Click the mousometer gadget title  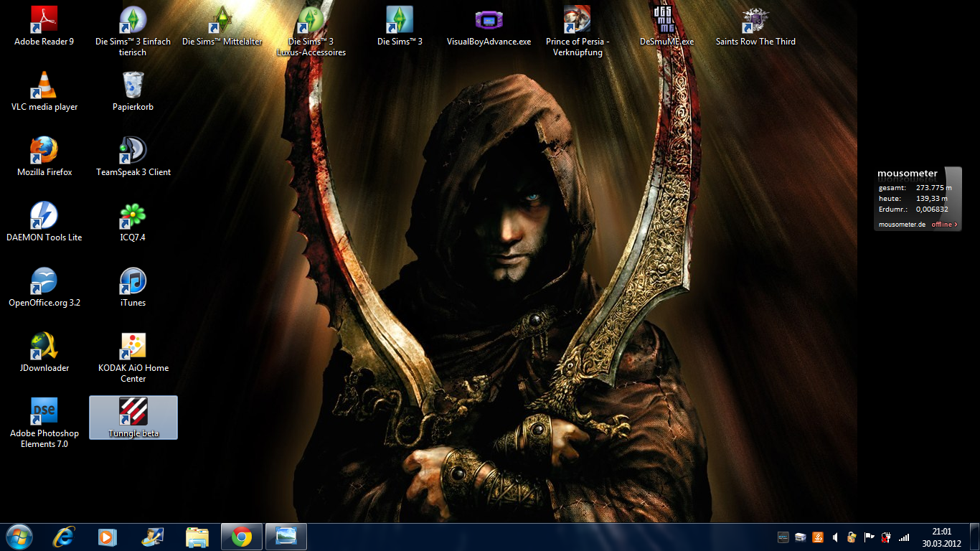(x=908, y=174)
